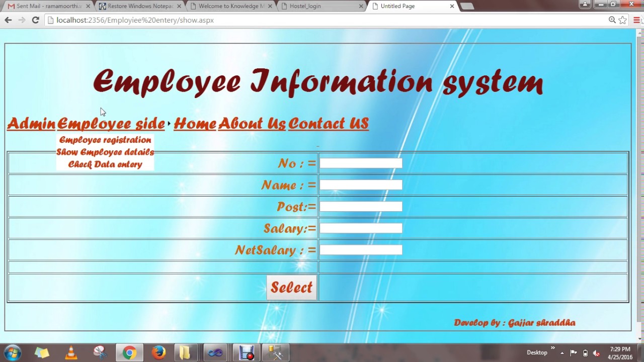The height and width of the screenshot is (362, 644).
Task: Show hidden system tray icons
Action: click(562, 353)
